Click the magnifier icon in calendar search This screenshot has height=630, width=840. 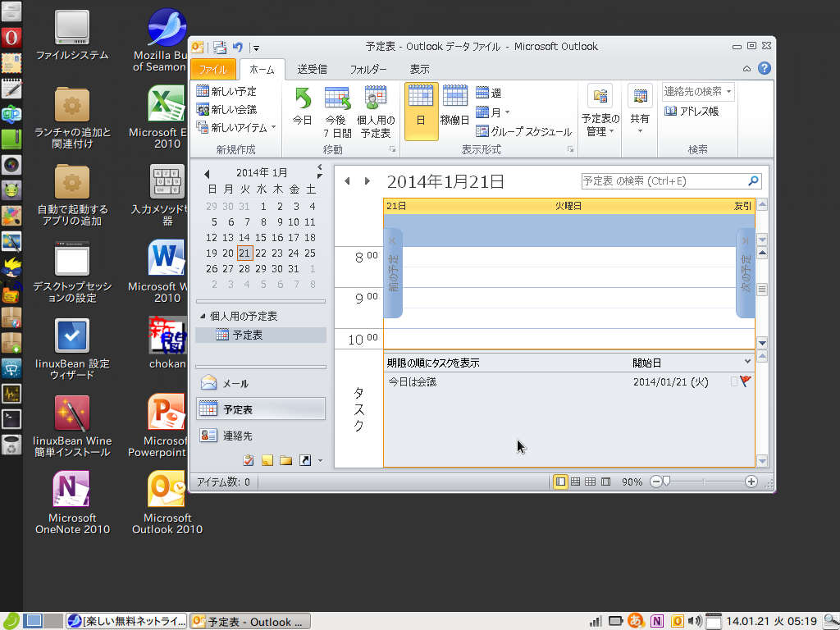753,181
